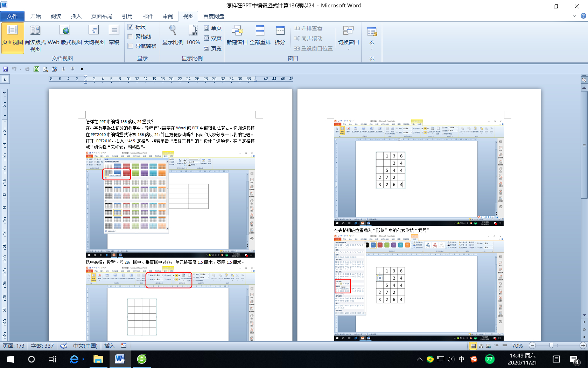Open the 文件 file tab

12,16
